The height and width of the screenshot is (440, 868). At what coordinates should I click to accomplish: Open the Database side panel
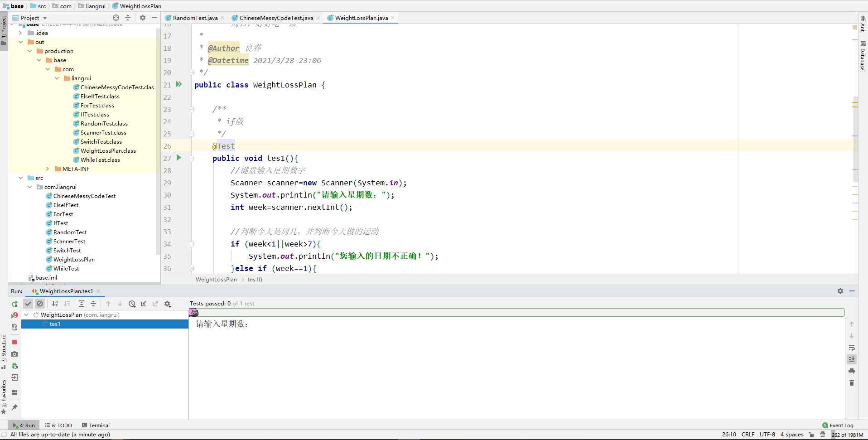[863, 56]
